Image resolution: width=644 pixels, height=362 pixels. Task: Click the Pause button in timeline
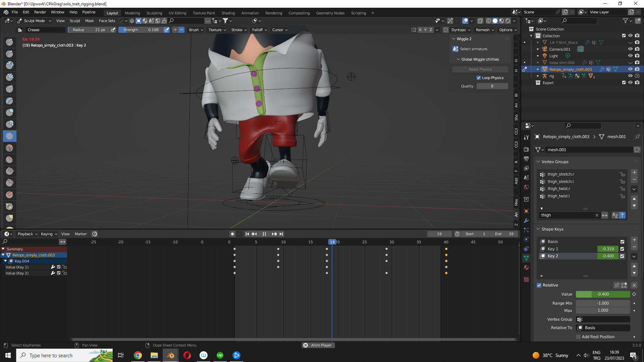coord(264,234)
